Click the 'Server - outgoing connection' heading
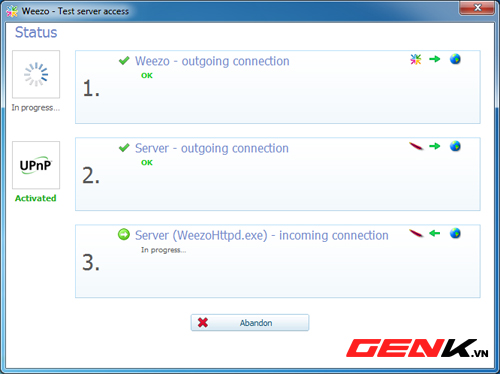Image resolution: width=500 pixels, height=374 pixels. [x=212, y=148]
